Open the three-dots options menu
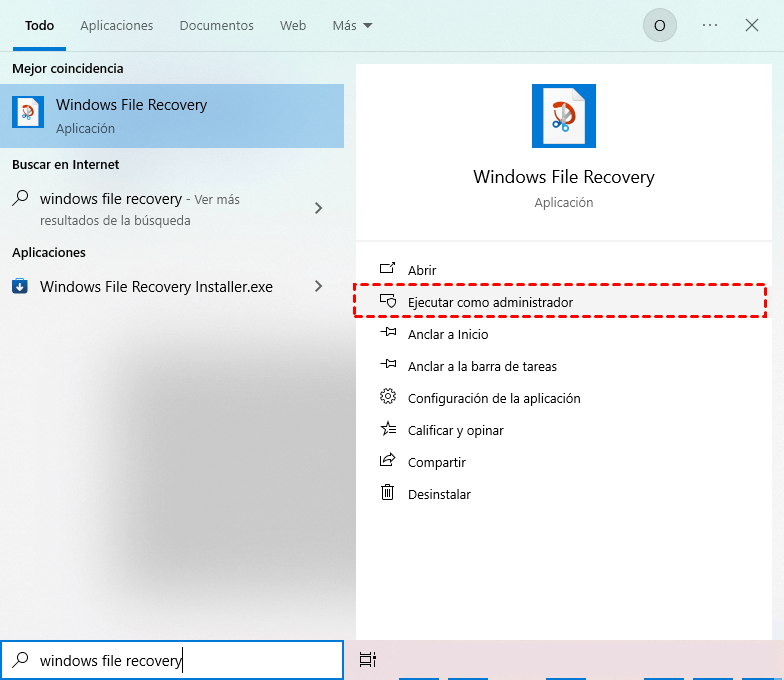 [710, 25]
